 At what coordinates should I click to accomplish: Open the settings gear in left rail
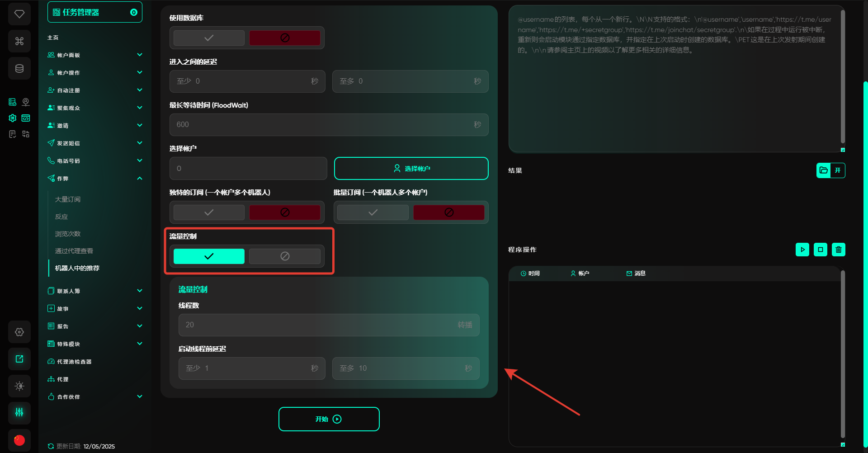19,332
